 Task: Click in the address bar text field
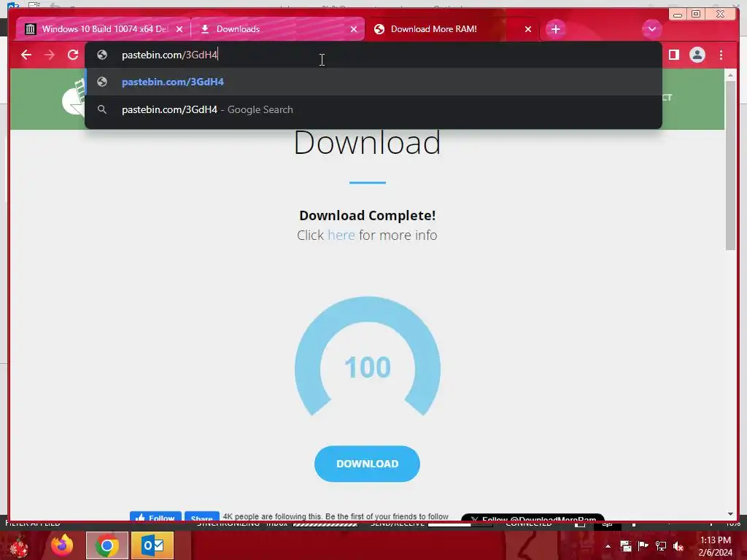[x=373, y=55]
